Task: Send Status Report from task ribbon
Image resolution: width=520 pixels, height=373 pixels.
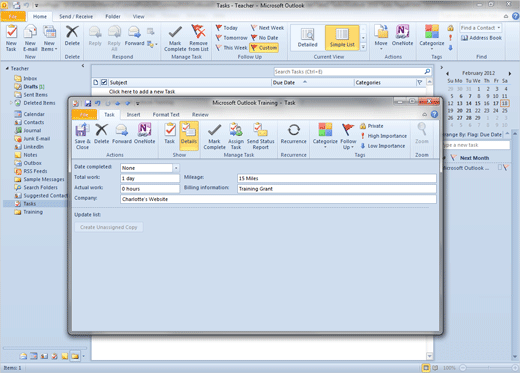Action: pos(260,136)
